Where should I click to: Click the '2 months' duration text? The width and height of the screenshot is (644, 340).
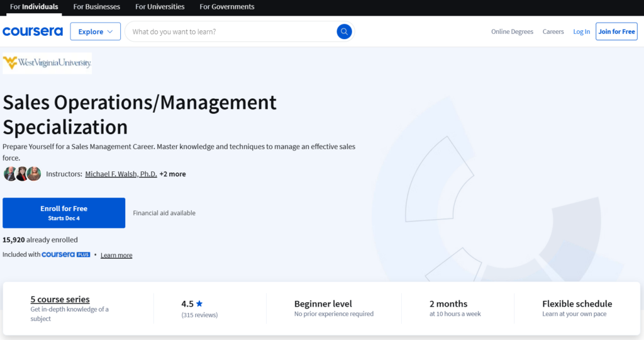(x=448, y=304)
